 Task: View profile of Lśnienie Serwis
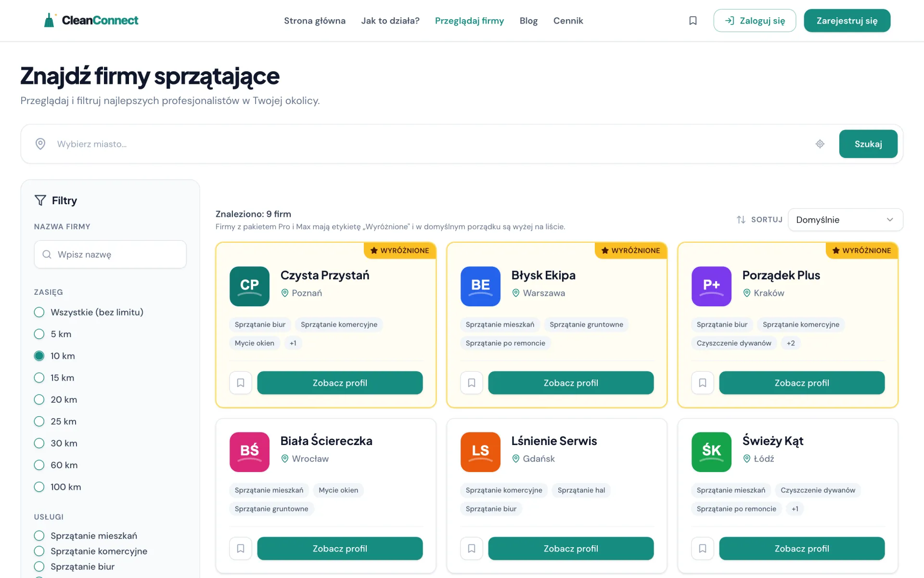571,549
